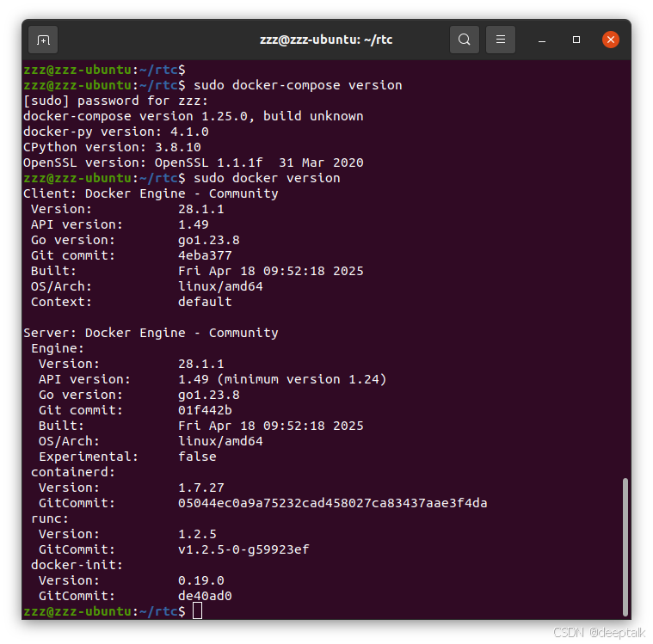Viewport: 653px width, 644px height.
Task: Click Client 'Context: default' line
Action: [x=131, y=302]
